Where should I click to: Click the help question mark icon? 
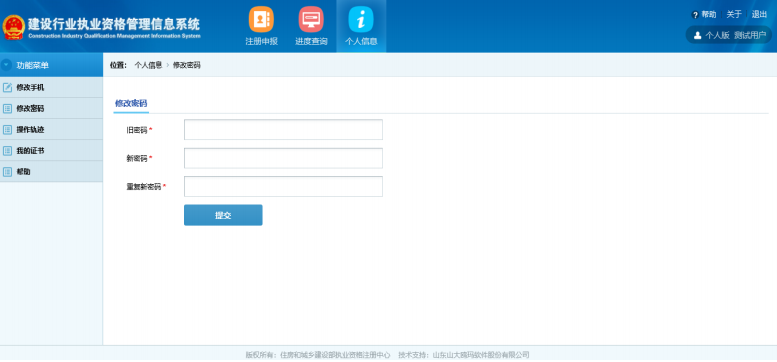click(695, 15)
